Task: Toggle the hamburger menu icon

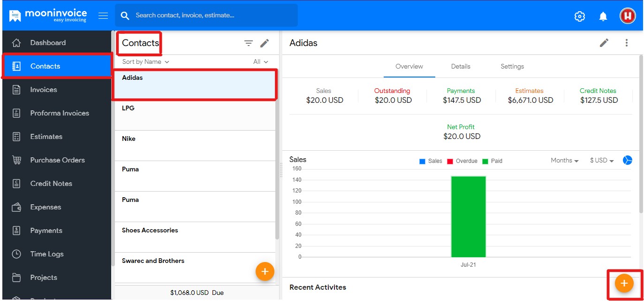Action: [103, 15]
